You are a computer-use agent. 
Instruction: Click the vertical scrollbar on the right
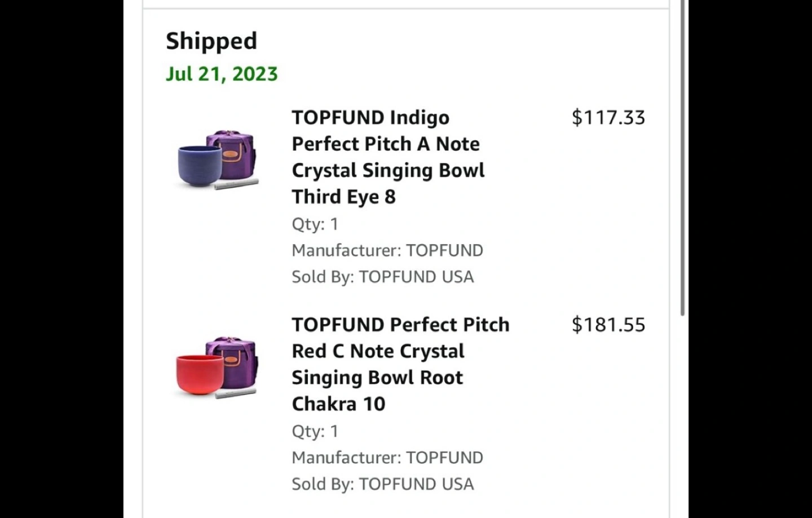pyautogui.click(x=683, y=158)
